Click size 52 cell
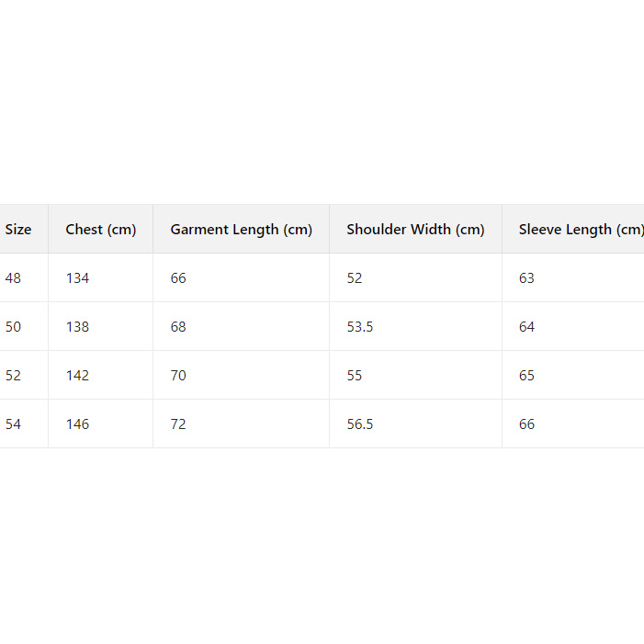This screenshot has width=644, height=644. [x=14, y=376]
